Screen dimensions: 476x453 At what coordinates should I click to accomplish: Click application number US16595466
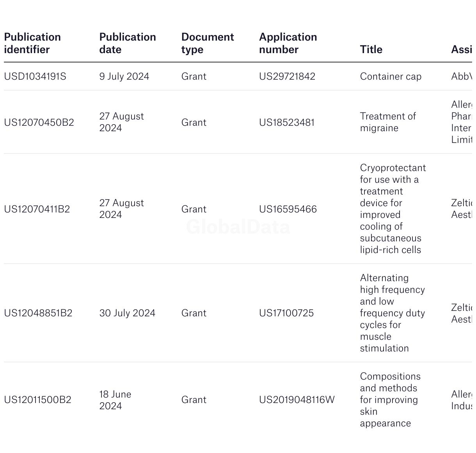pyautogui.click(x=288, y=209)
